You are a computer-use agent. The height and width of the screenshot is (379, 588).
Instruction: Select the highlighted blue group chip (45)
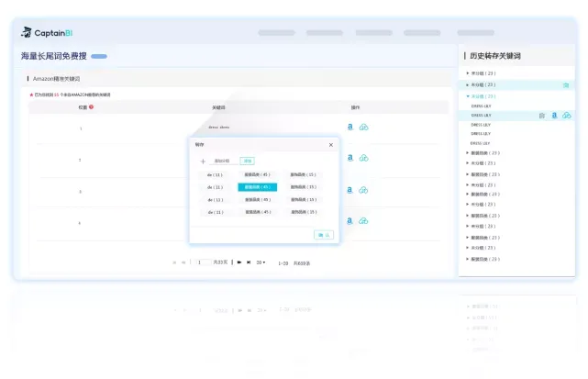257,187
